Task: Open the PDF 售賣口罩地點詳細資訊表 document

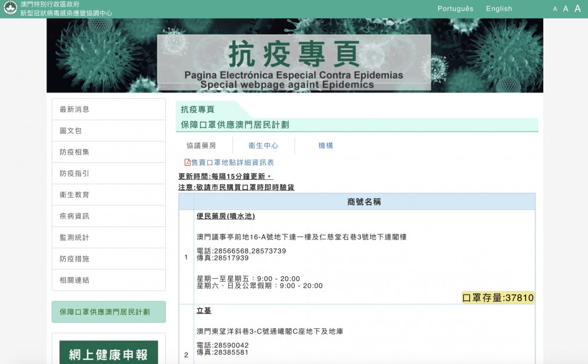Action: point(229,163)
